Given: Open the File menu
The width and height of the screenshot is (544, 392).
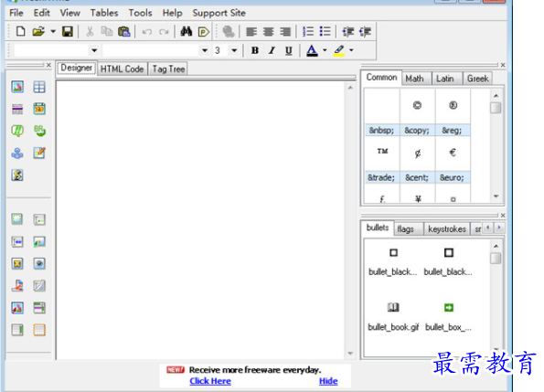Looking at the screenshot, I should tap(16, 13).
